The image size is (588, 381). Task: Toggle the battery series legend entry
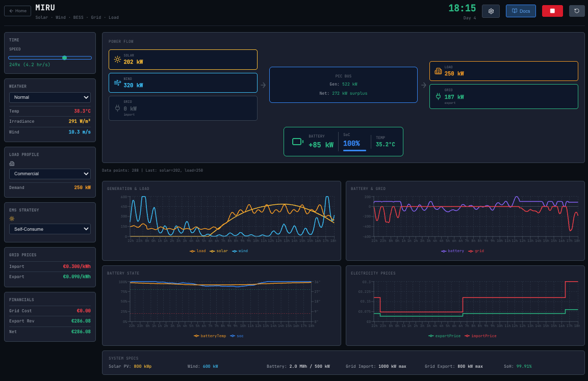452,251
